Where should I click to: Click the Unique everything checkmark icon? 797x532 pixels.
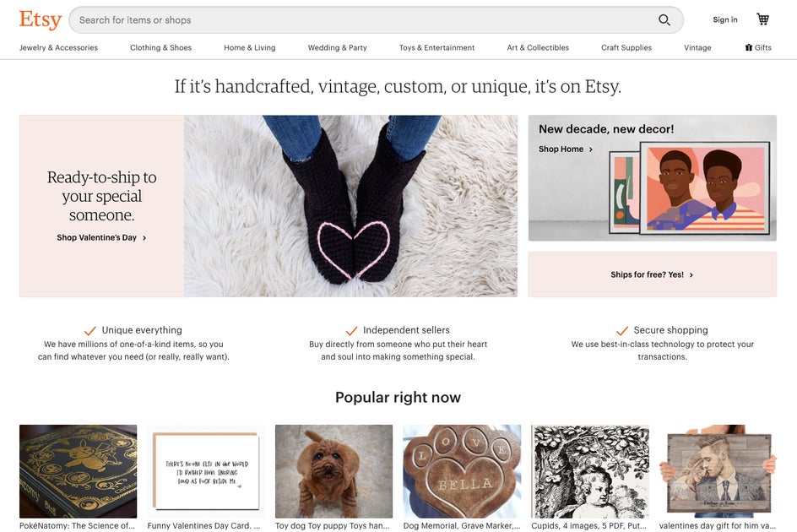click(x=90, y=330)
